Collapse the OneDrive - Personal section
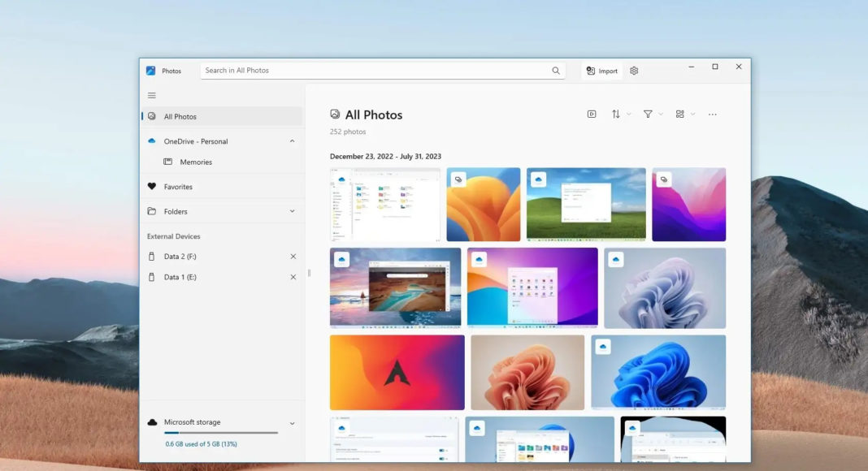The height and width of the screenshot is (471, 868). point(293,141)
